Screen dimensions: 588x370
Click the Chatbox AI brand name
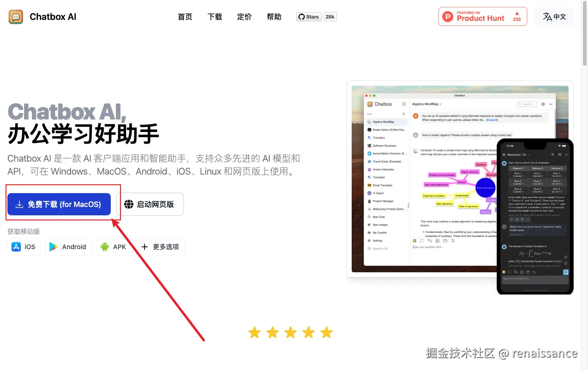[x=53, y=17]
